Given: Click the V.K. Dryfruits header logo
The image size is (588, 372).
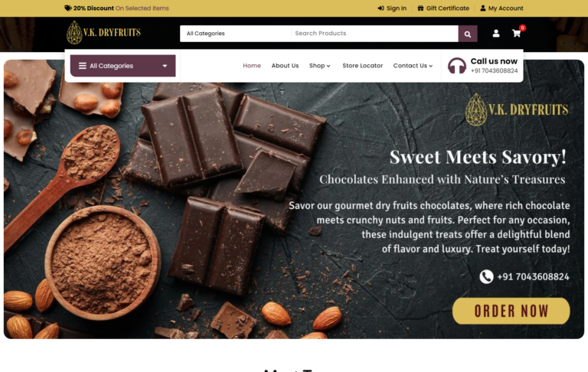Looking at the screenshot, I should [103, 33].
